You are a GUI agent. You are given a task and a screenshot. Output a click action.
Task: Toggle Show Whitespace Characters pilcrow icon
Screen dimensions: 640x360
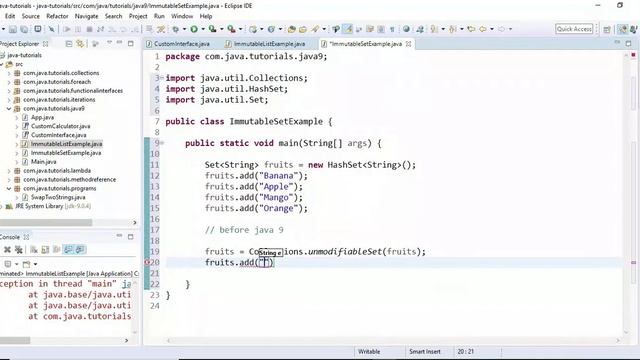[x=392, y=29]
